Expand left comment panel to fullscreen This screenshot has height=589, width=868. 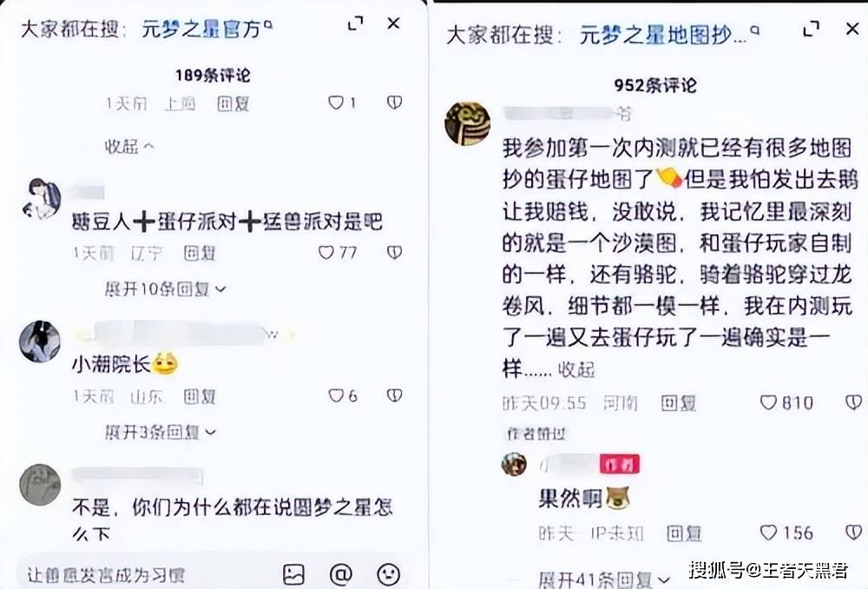(355, 23)
